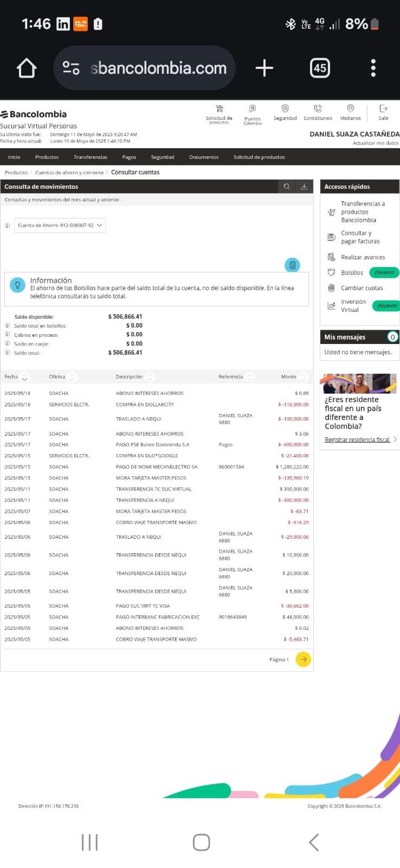Open a new browser tab with plus icon
Viewport: 400px width, 868px height.
[x=264, y=68]
